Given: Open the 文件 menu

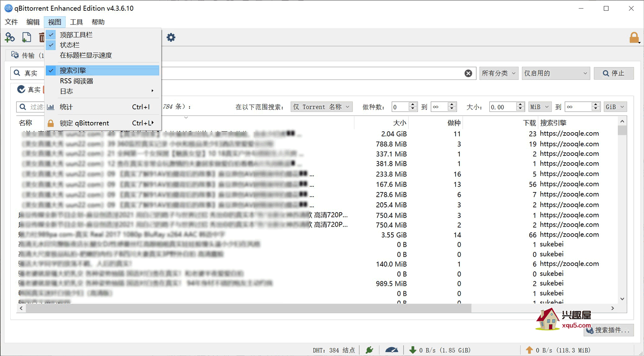Looking at the screenshot, I should [11, 22].
